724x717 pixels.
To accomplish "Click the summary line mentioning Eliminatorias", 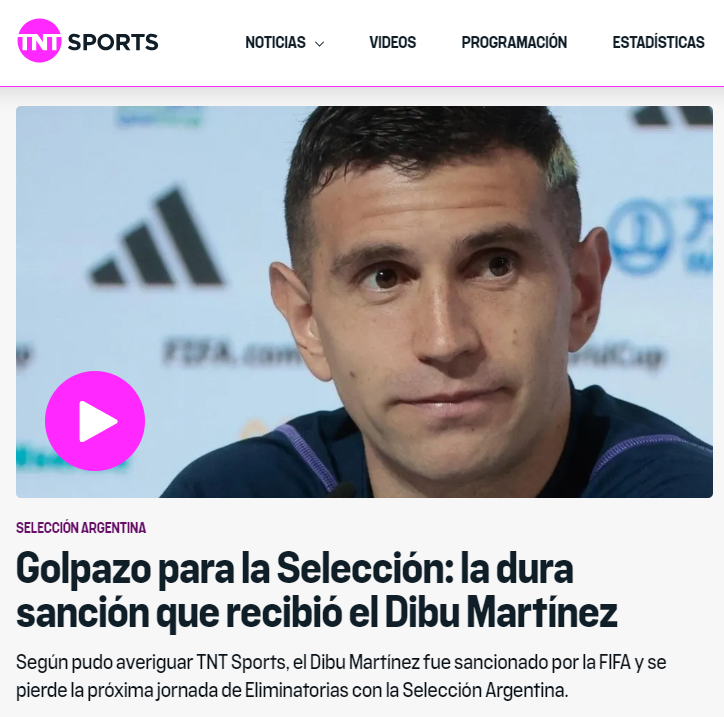I will 292,691.
